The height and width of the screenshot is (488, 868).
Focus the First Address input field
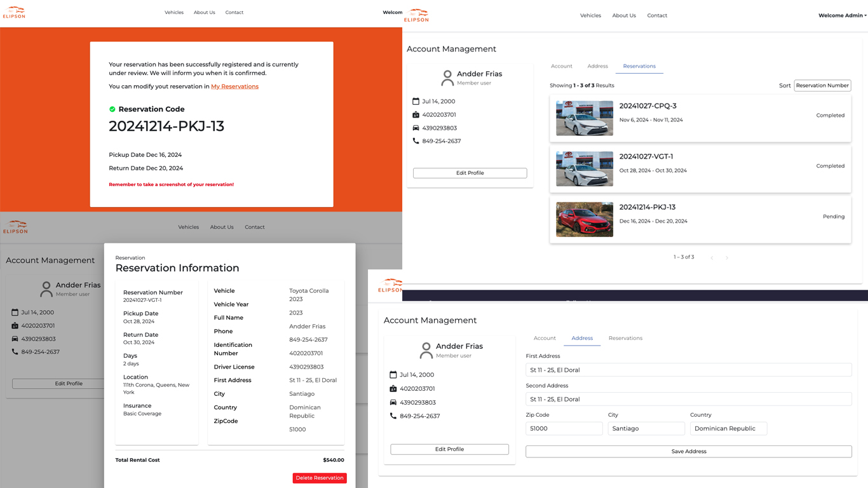click(689, 370)
